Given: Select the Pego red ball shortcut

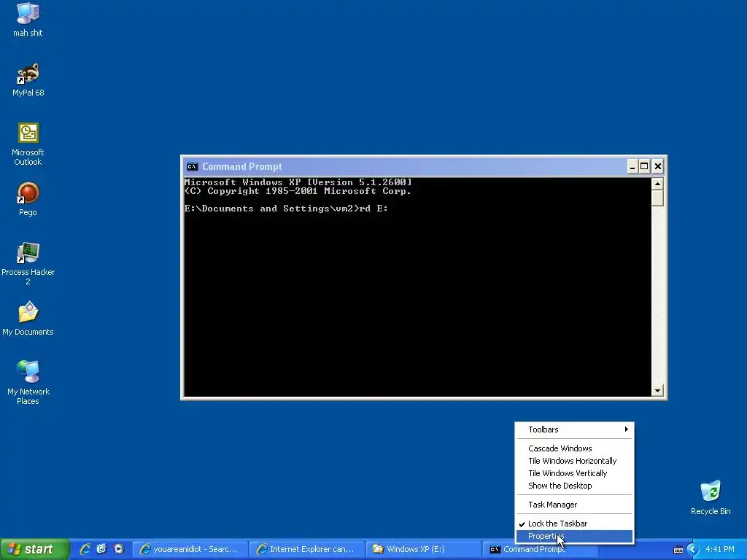Looking at the screenshot, I should [28, 199].
